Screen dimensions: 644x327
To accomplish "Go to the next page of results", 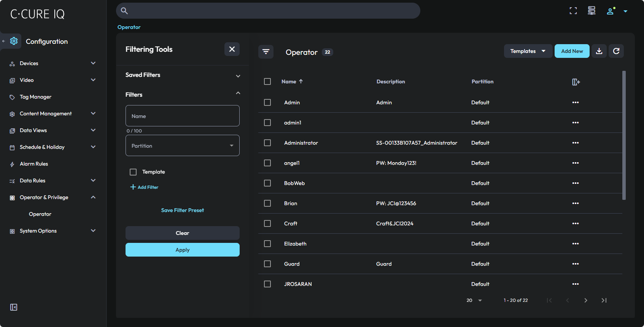I will click(x=586, y=300).
